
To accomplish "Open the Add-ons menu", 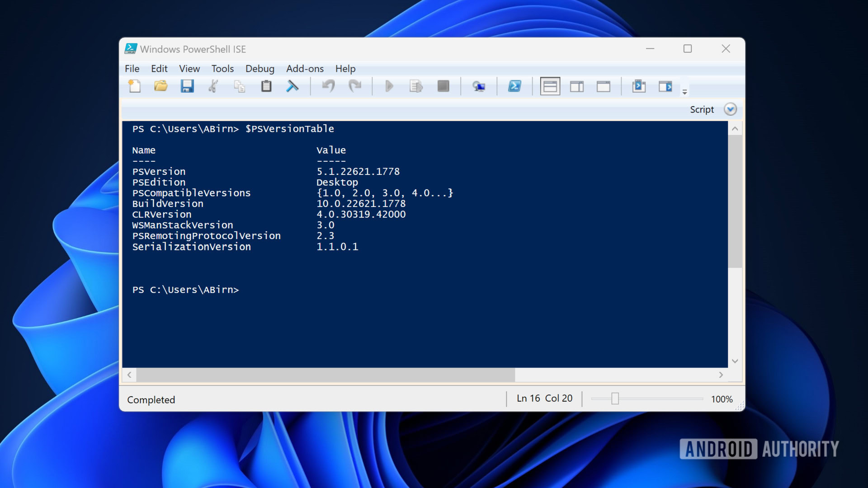I will (x=305, y=69).
